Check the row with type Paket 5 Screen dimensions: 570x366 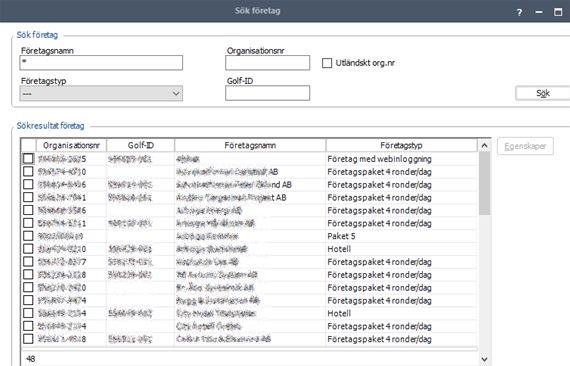point(28,236)
